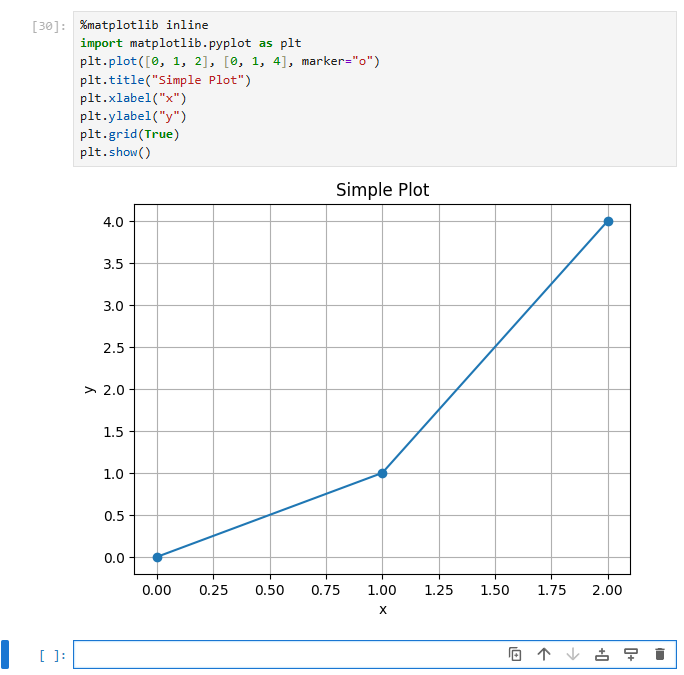Click the data point at the origin
684x675 pixels.
click(x=157, y=557)
